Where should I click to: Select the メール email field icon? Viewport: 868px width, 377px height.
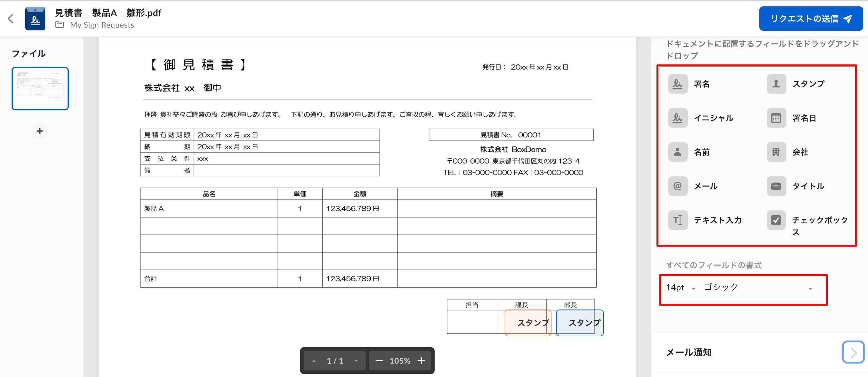tap(677, 186)
